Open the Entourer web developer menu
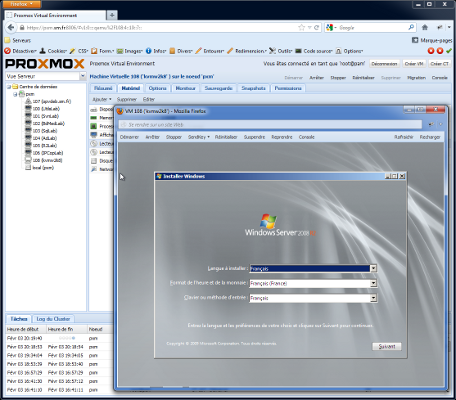The width and height of the screenshot is (456, 400). [210, 51]
